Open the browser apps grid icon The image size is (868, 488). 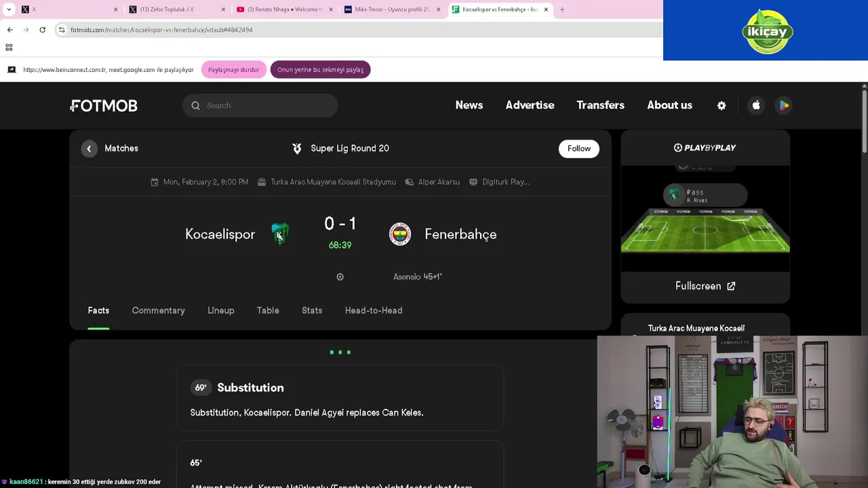(x=9, y=47)
